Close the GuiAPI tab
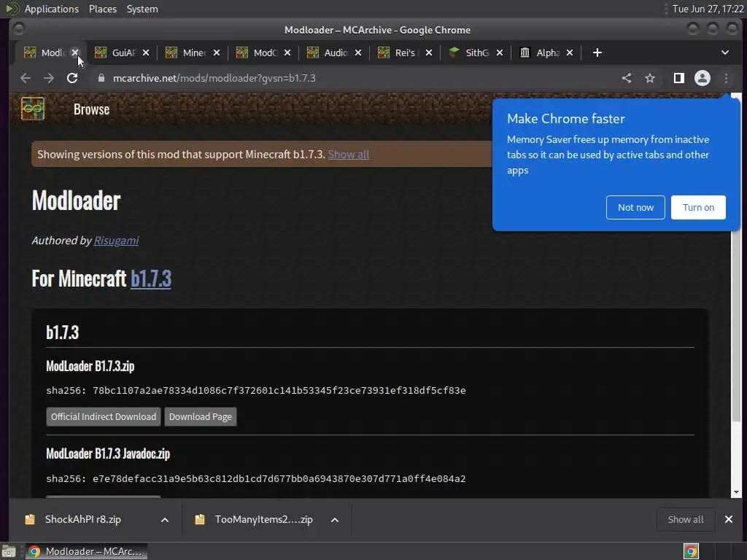Screen dimensions: 747x560 pos(146,52)
